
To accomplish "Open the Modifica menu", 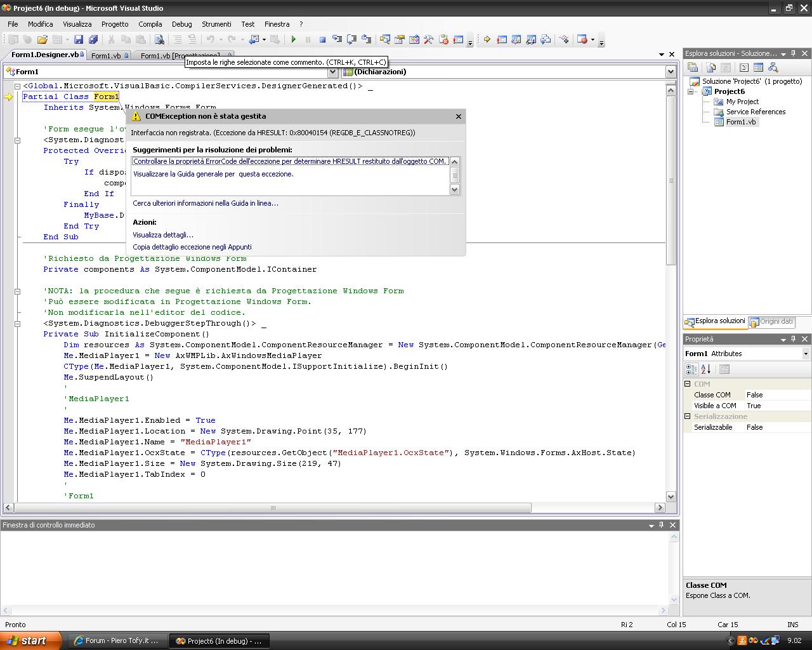I will [41, 24].
